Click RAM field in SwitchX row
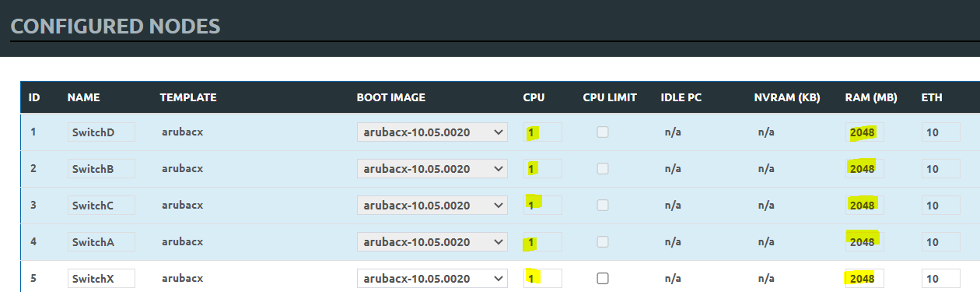The width and height of the screenshot is (980, 292). (x=865, y=279)
